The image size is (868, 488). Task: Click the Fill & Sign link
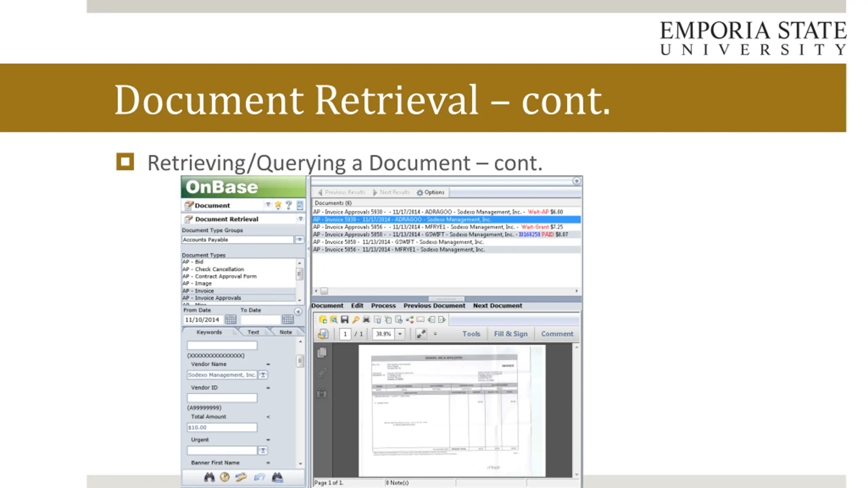[511, 334]
